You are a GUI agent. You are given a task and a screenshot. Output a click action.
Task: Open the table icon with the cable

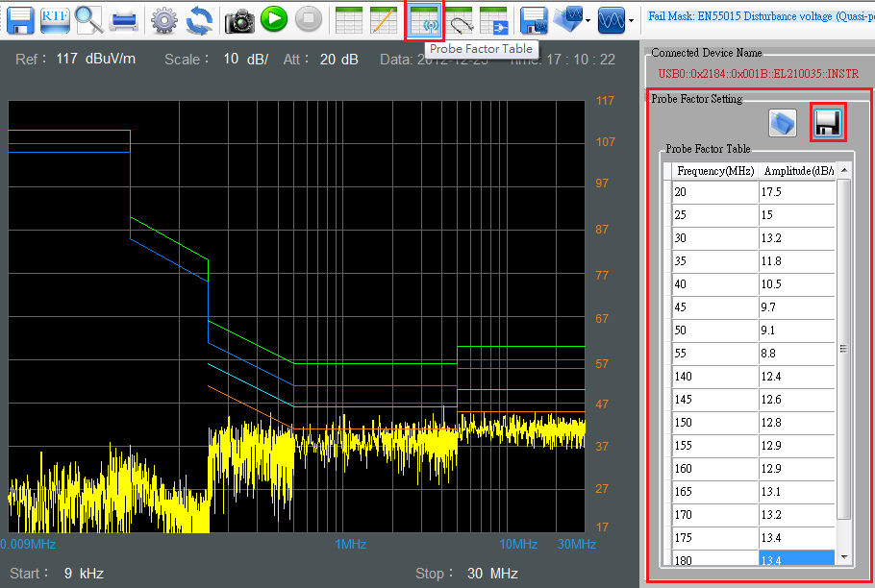460,20
